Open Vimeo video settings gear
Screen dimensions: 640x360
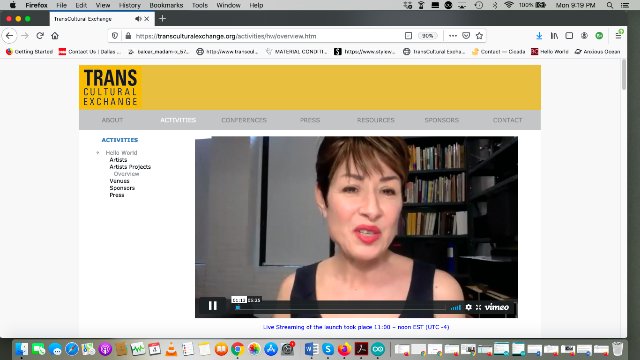469,307
